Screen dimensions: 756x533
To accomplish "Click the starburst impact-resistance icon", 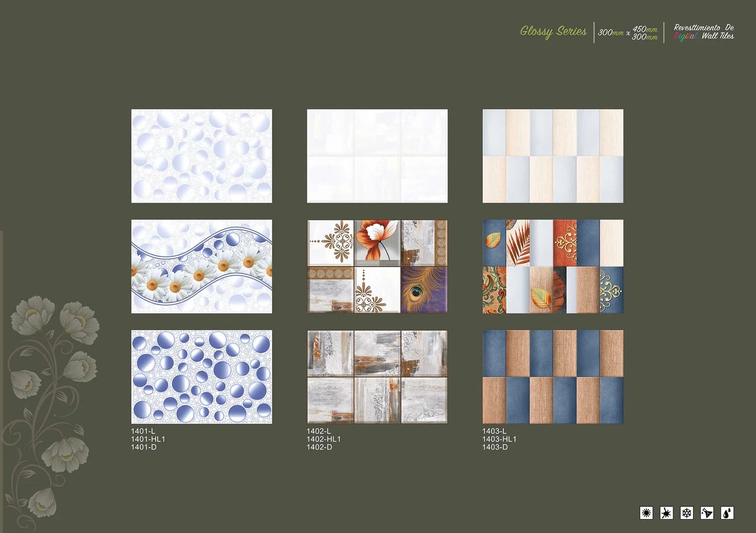I will pos(666,513).
